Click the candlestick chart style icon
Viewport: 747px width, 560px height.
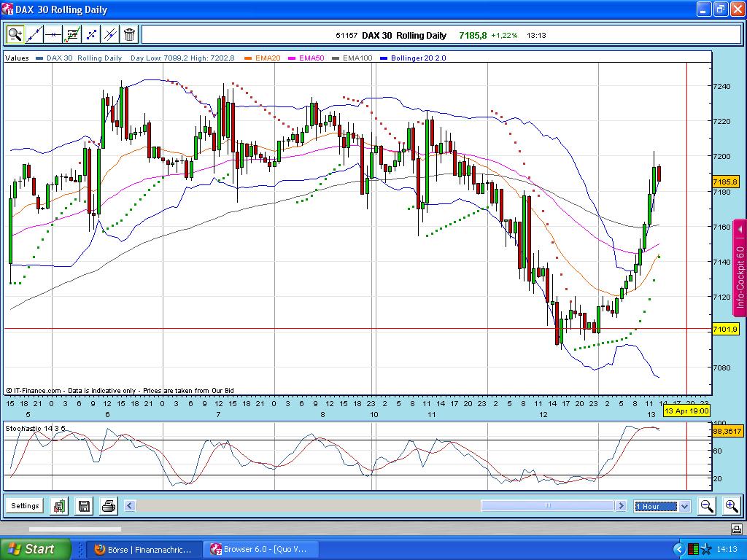click(60, 506)
